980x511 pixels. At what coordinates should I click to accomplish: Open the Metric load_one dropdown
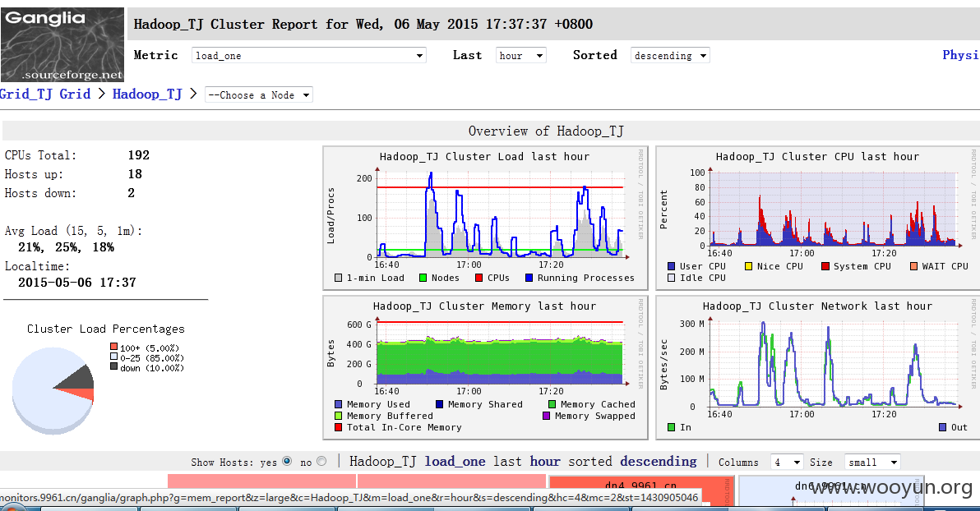tap(309, 56)
